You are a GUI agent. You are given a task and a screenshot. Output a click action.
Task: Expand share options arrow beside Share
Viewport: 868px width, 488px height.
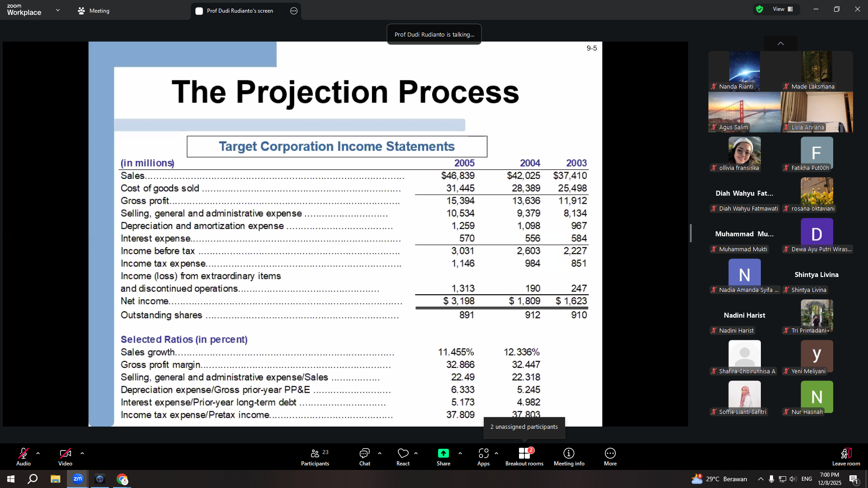460,453
